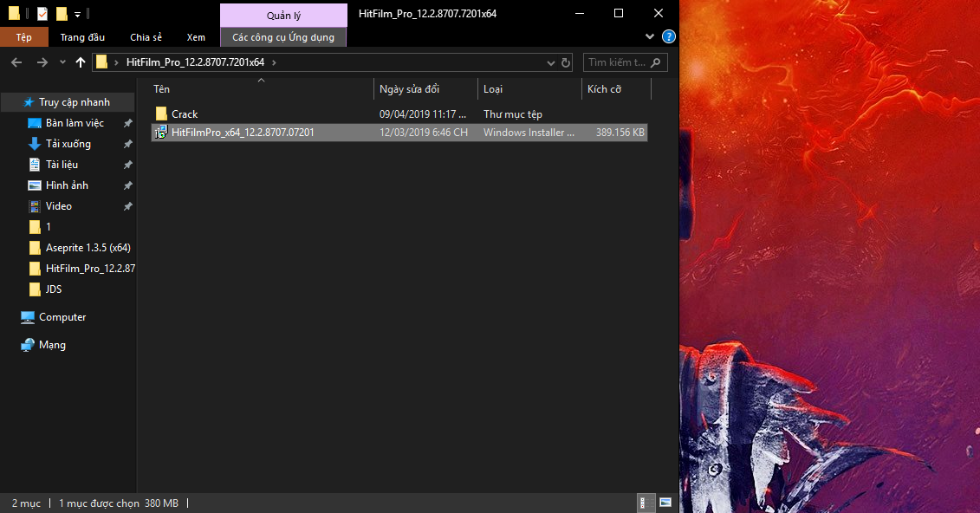980x513 pixels.
Task: Click the search magnifier icon
Action: (x=655, y=62)
